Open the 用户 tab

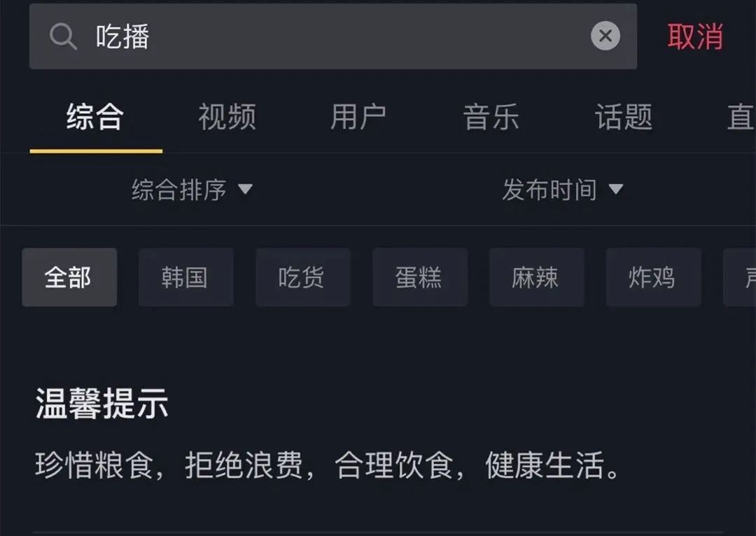tap(358, 117)
